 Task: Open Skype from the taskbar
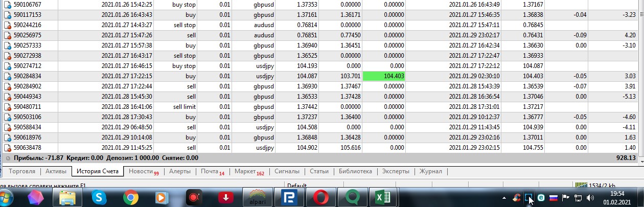[x=99, y=197]
